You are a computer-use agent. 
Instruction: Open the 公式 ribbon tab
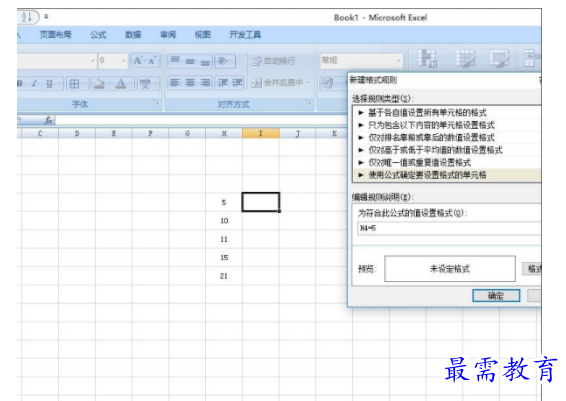98,35
